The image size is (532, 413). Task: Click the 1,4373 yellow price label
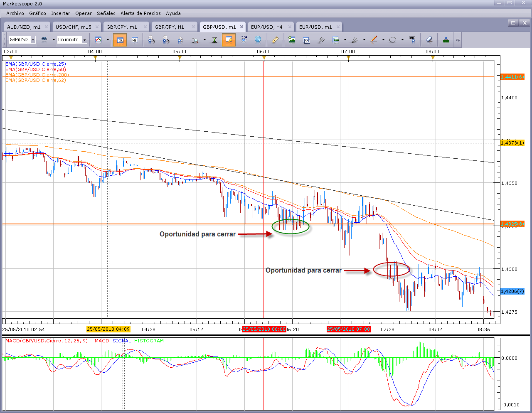point(512,143)
